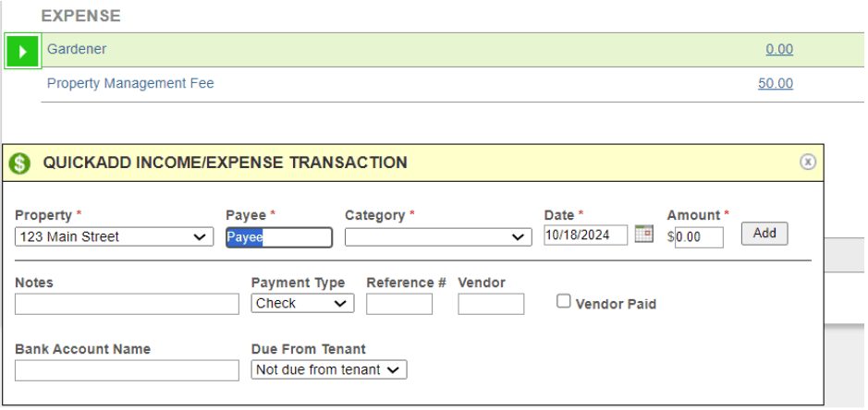The height and width of the screenshot is (410, 868).
Task: Open the Due From Tenant dropdown
Action: [x=329, y=370]
